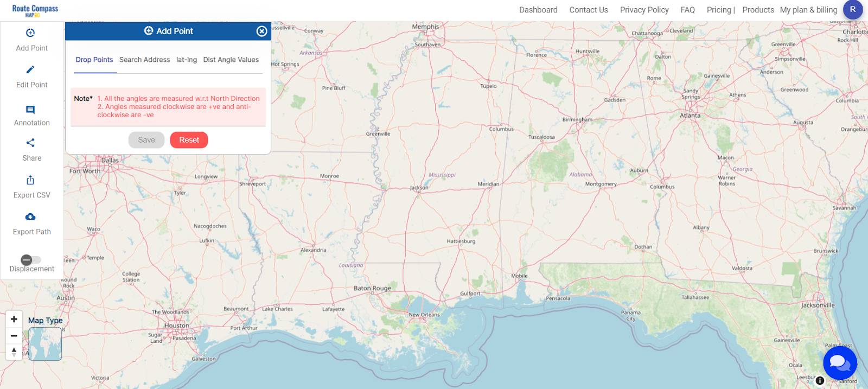Click the Houston label on map
This screenshot has width=868, height=389.
(x=177, y=326)
